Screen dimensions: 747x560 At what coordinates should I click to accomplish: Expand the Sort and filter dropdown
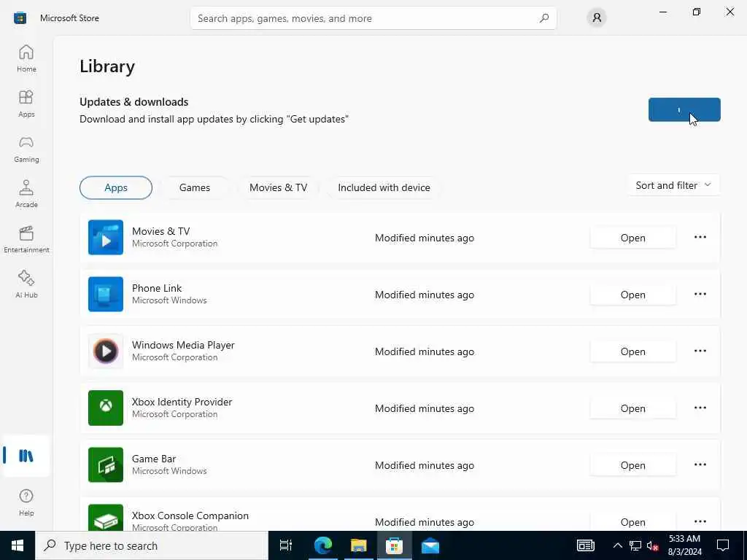[673, 185]
